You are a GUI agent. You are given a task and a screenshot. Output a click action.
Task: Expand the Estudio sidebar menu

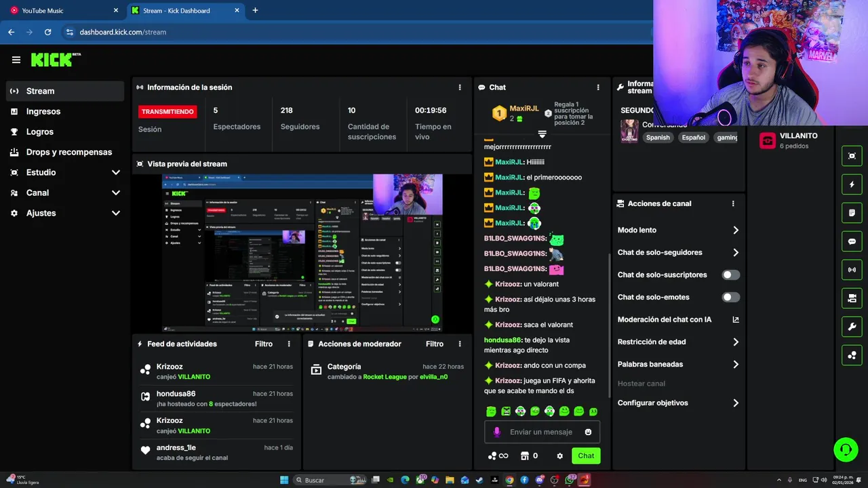pyautogui.click(x=65, y=172)
